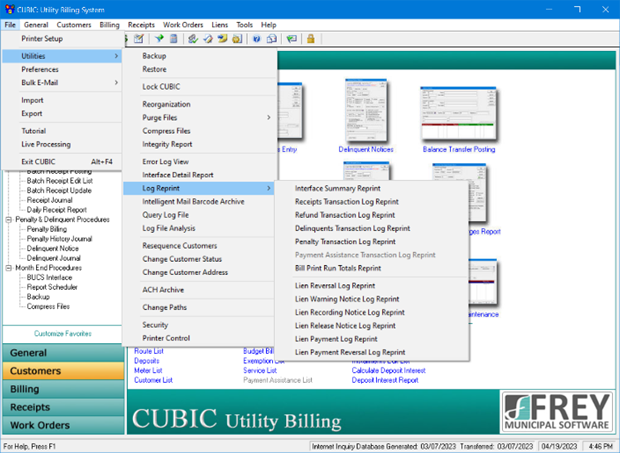Switch to the General navigation panel
Screen dimensions: 620x453
(x=63, y=353)
